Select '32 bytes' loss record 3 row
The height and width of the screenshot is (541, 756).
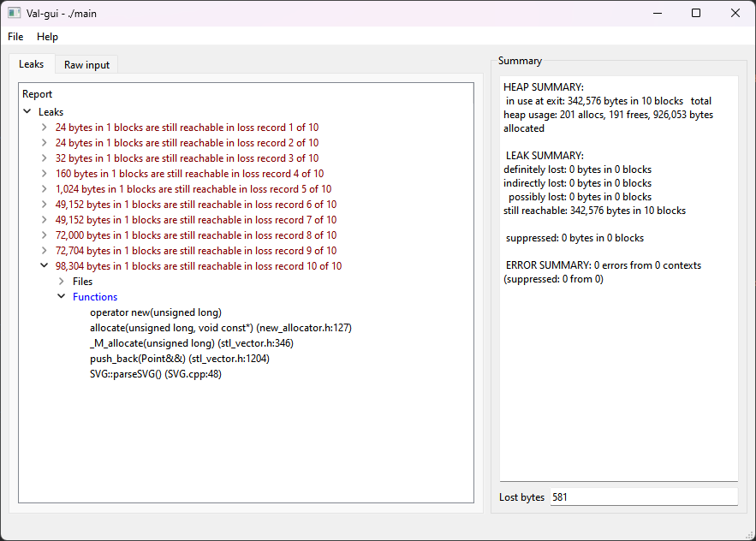(187, 158)
